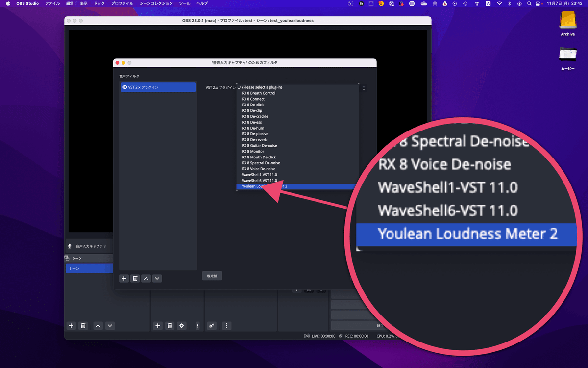
Task: Open OBS Studio application menu
Action: point(28,3)
